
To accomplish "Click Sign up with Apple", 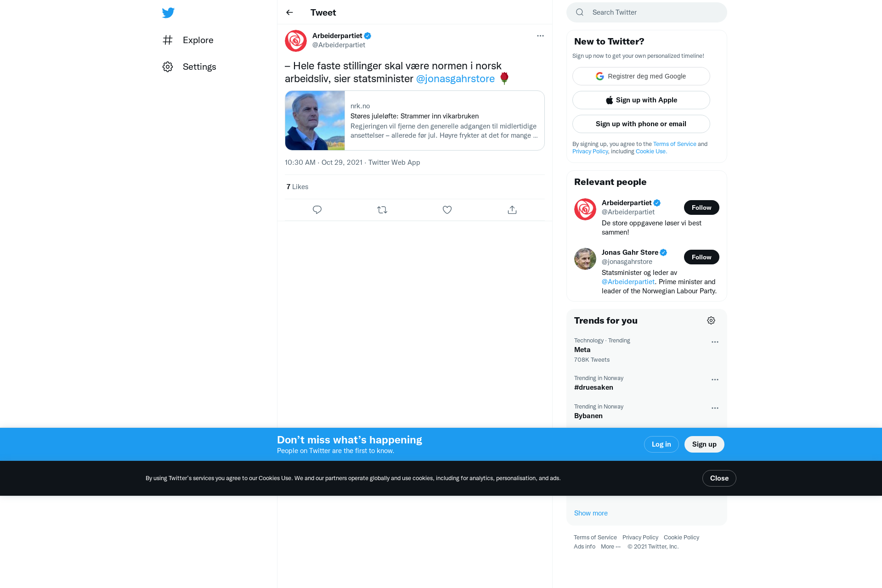I will (641, 100).
